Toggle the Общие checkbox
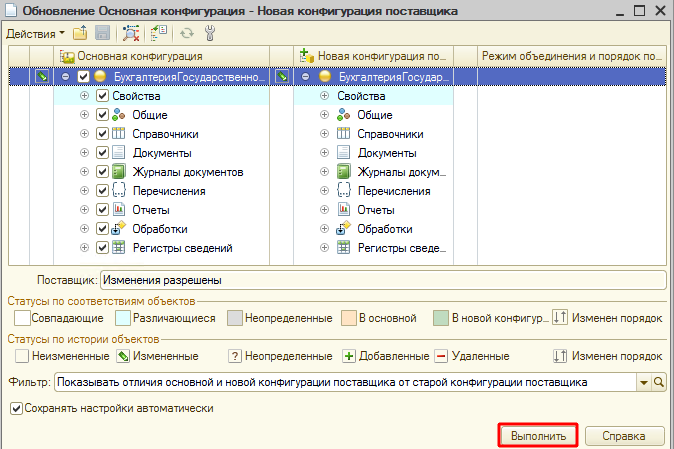674x449 pixels. [x=102, y=115]
